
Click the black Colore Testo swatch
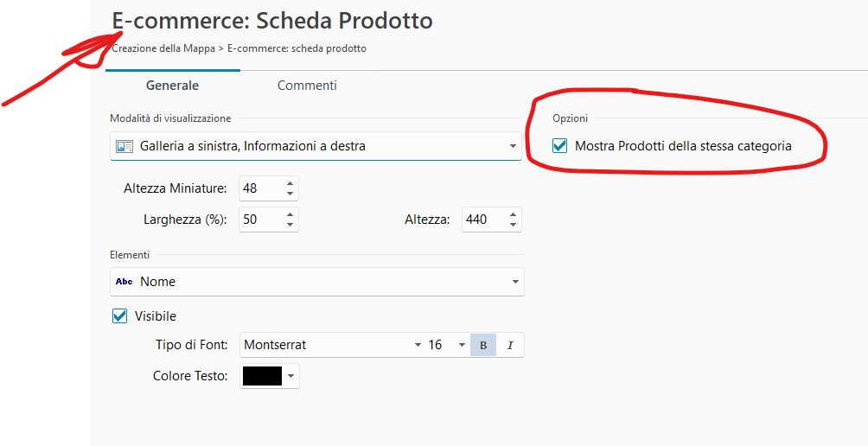pyautogui.click(x=263, y=376)
